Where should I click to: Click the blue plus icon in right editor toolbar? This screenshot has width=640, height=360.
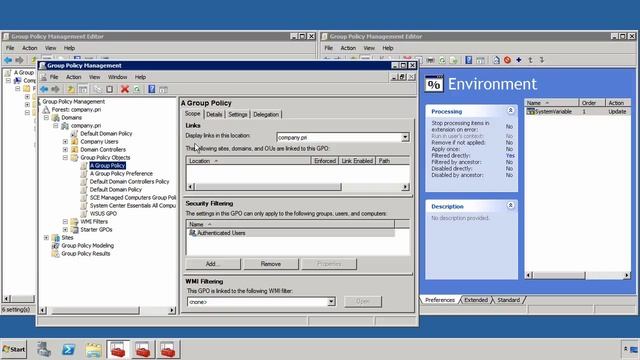tap(519, 60)
